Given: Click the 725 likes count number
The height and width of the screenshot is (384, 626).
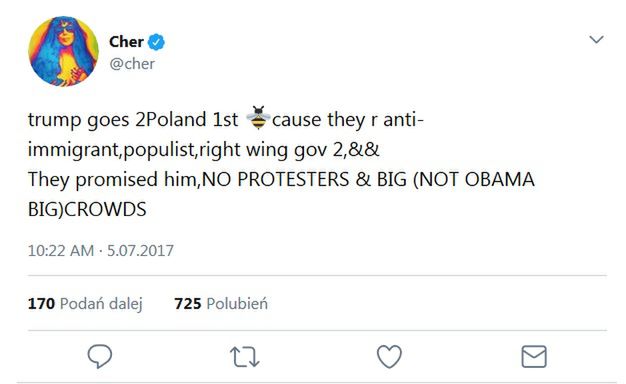Looking at the screenshot, I should (x=188, y=304).
